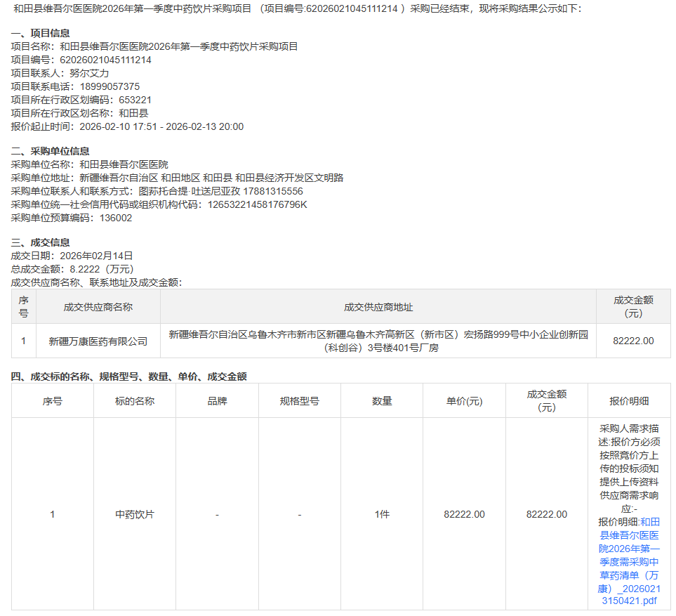The image size is (676, 616).
Task: Click the 82222.00 amount in supplier table
Action: coord(633,341)
